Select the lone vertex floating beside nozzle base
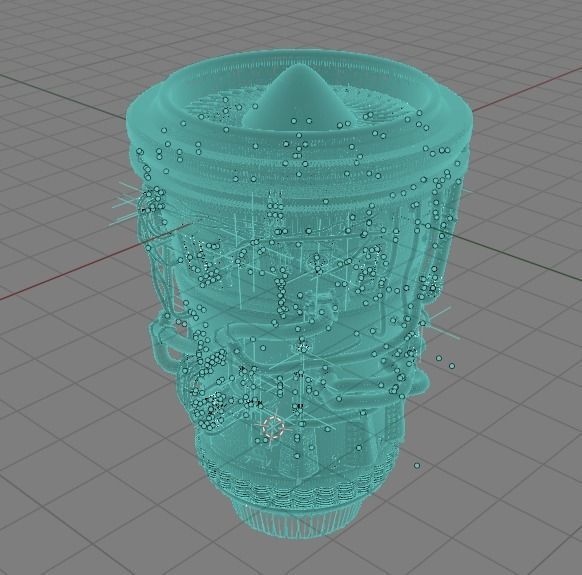Screen dimensions: 582x575 point(417,465)
